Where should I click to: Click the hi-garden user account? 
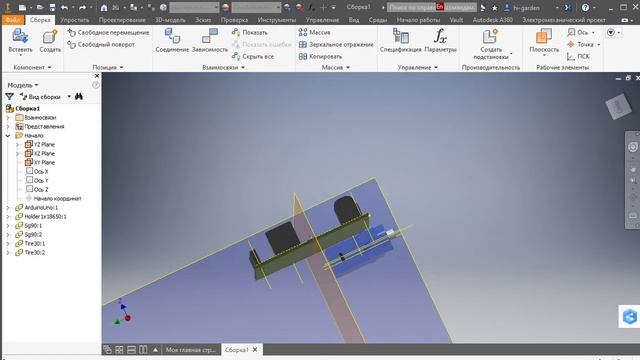pos(522,8)
